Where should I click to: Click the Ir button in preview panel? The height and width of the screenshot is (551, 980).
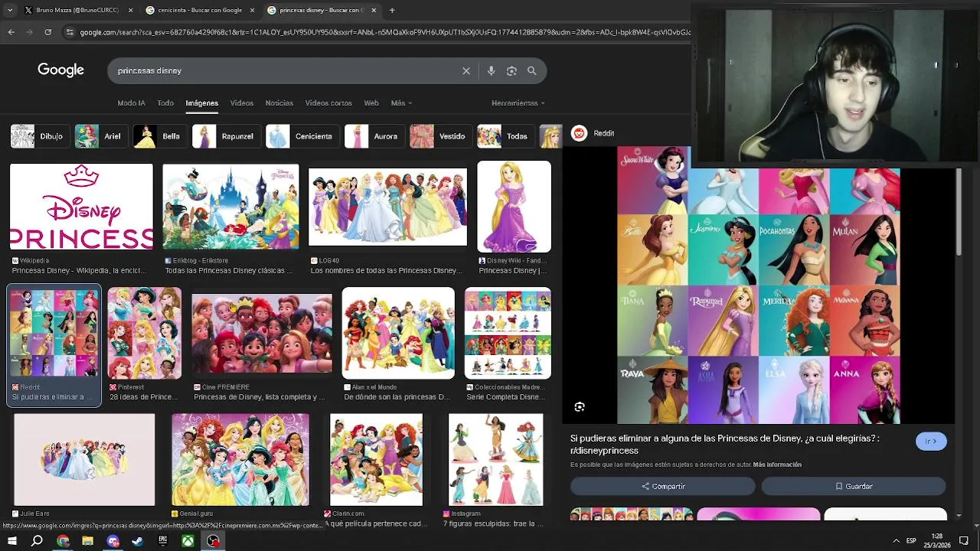[931, 442]
